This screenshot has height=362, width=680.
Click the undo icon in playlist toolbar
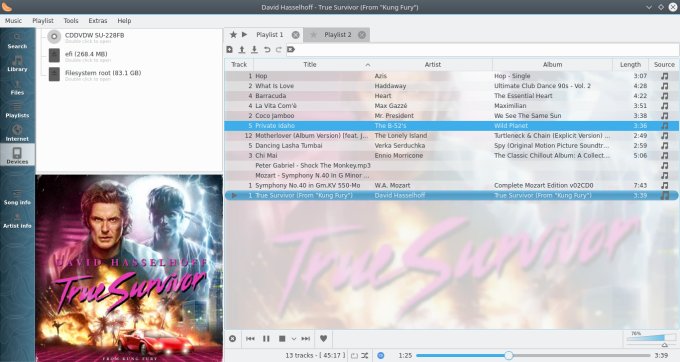(x=267, y=50)
